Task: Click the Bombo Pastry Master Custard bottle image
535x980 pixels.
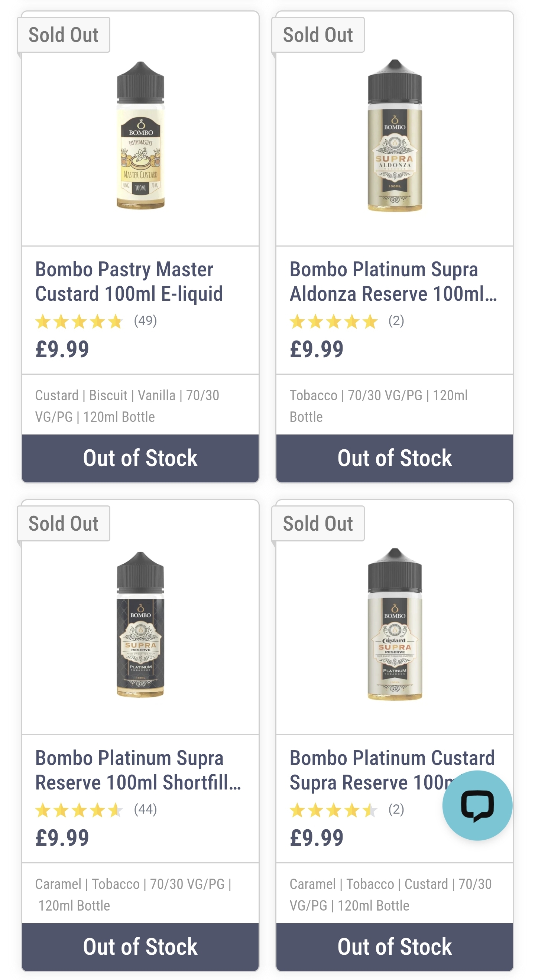Action: pos(140,136)
